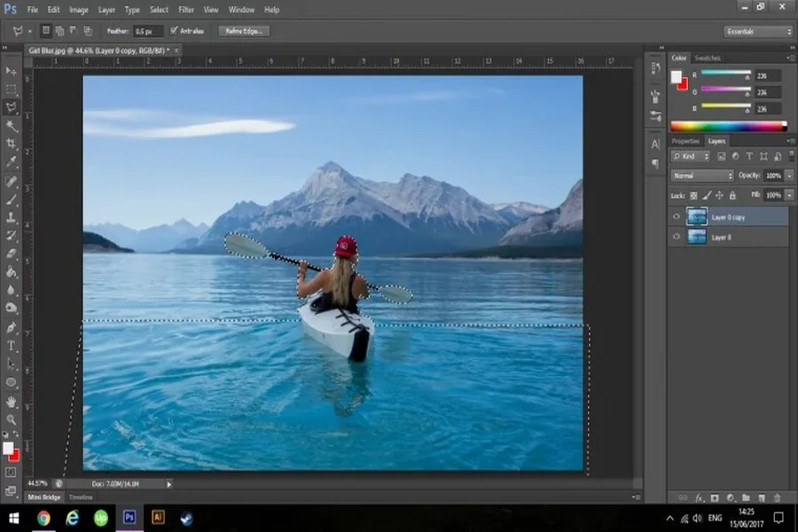This screenshot has height=532, width=798.
Task: Hide the Layer 0 copy layer
Action: pyautogui.click(x=677, y=216)
